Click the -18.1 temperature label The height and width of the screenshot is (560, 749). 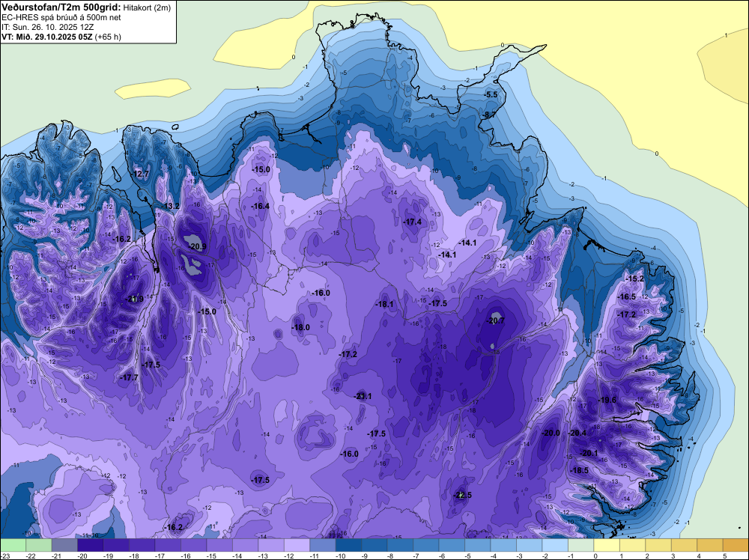[x=384, y=304]
